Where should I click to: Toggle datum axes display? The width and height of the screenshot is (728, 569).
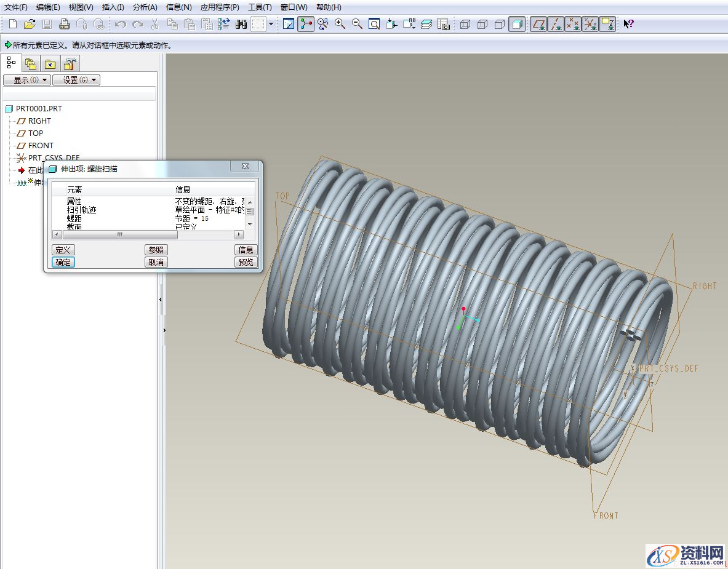[556, 24]
